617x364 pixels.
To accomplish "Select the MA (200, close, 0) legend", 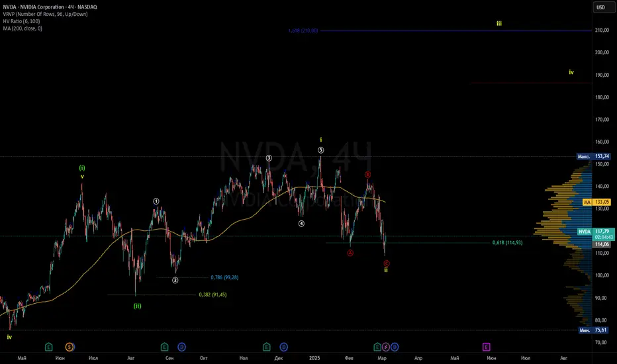I will click(x=23, y=28).
